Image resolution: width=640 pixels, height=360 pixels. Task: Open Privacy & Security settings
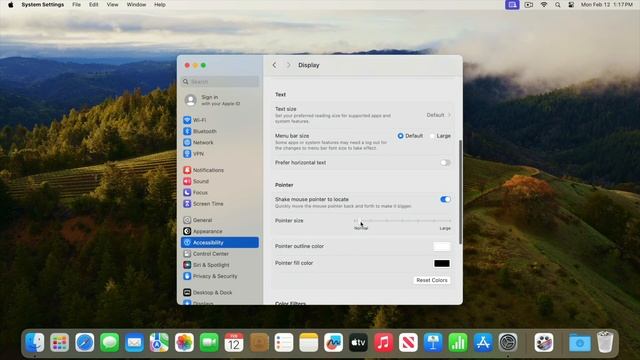click(x=220, y=276)
